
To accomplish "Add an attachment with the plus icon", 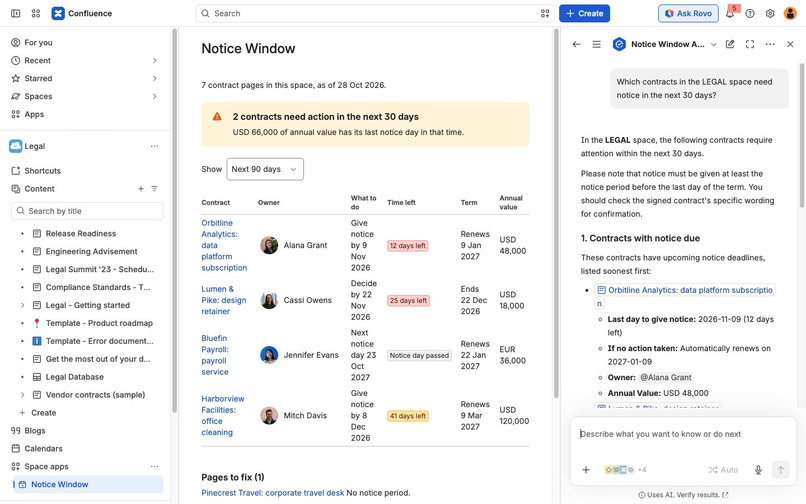I will [585, 470].
